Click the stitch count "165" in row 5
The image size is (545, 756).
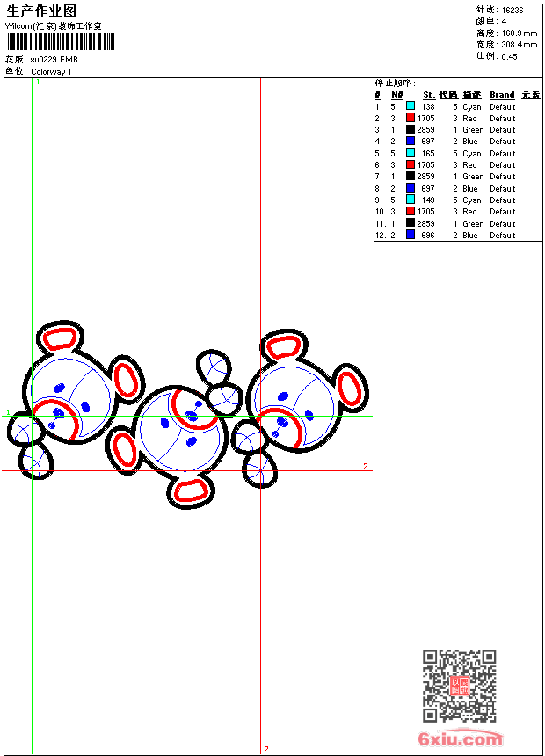click(428, 154)
